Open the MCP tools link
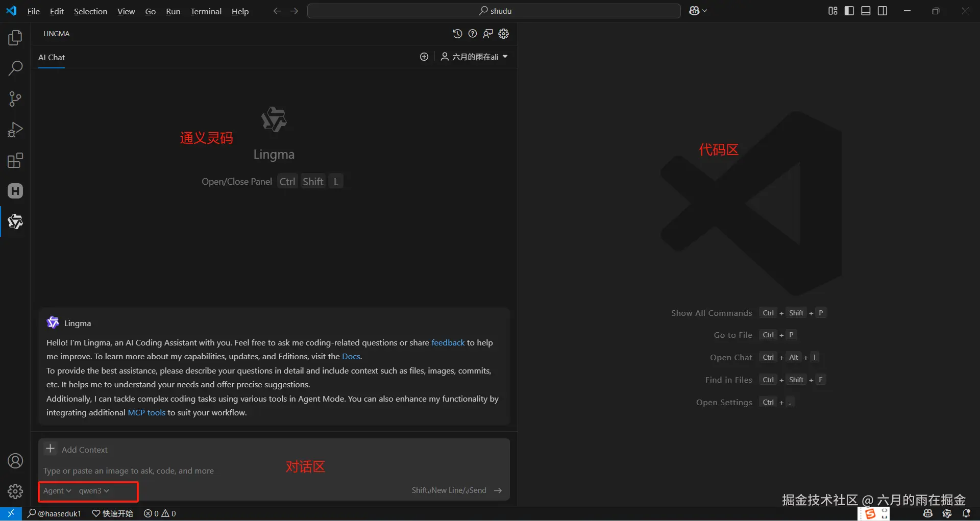The width and height of the screenshot is (980, 521). click(x=146, y=412)
